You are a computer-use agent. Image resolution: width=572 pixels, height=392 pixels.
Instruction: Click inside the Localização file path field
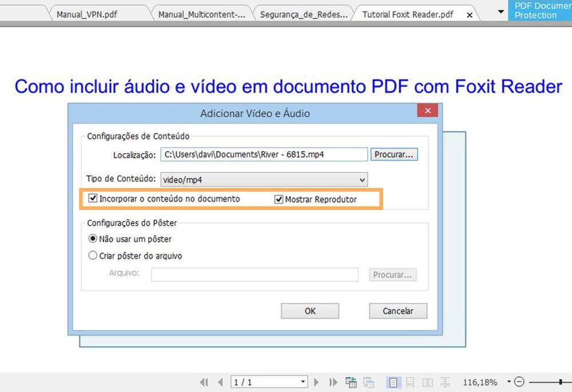pyautogui.click(x=263, y=154)
